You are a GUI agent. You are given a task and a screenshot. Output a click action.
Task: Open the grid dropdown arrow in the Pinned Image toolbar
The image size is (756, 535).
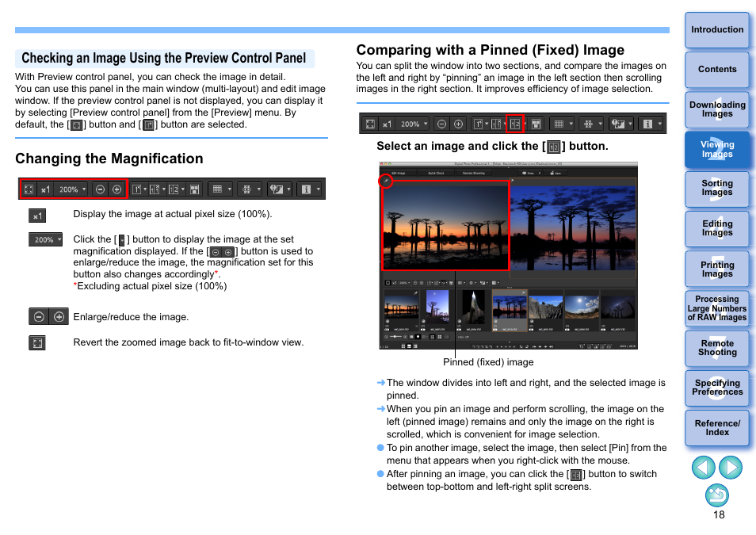coord(571,124)
